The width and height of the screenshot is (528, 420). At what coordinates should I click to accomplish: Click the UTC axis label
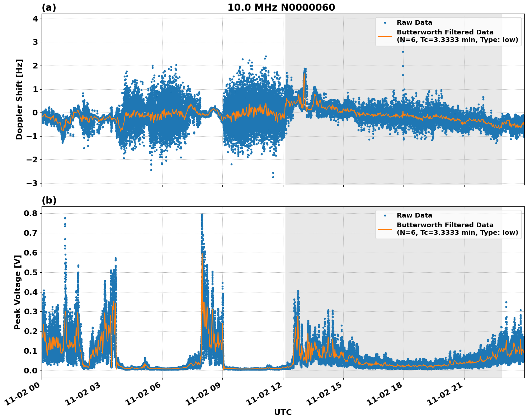pyautogui.click(x=283, y=412)
